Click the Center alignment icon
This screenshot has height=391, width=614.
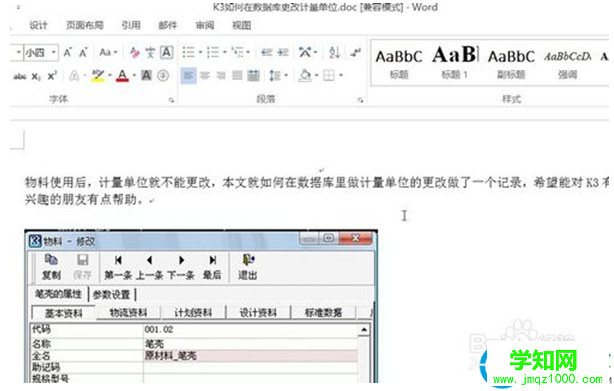point(205,75)
